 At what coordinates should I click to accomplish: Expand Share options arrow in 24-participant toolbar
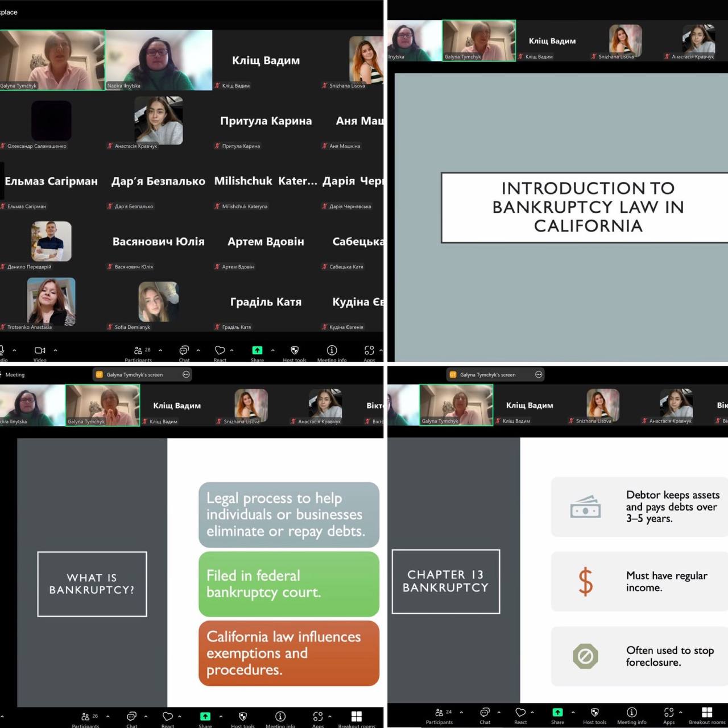coord(573,712)
